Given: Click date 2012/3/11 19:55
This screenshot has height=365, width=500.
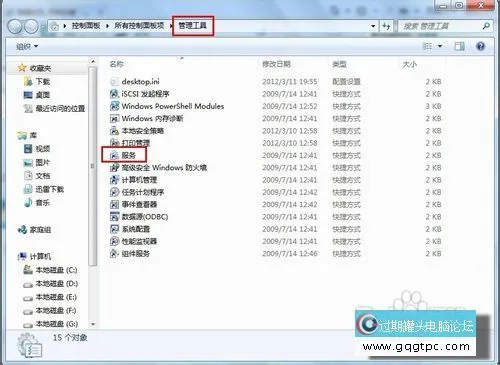Looking at the screenshot, I should [x=290, y=82].
